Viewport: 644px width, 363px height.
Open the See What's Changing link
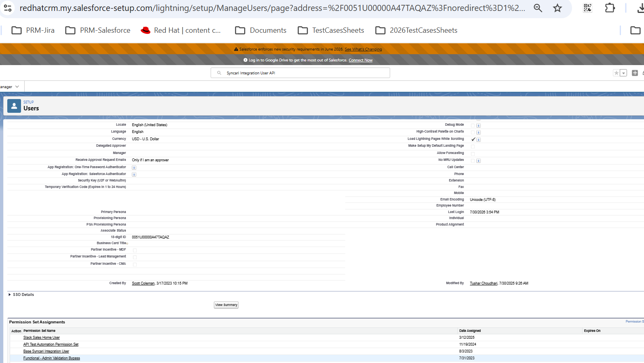(363, 49)
